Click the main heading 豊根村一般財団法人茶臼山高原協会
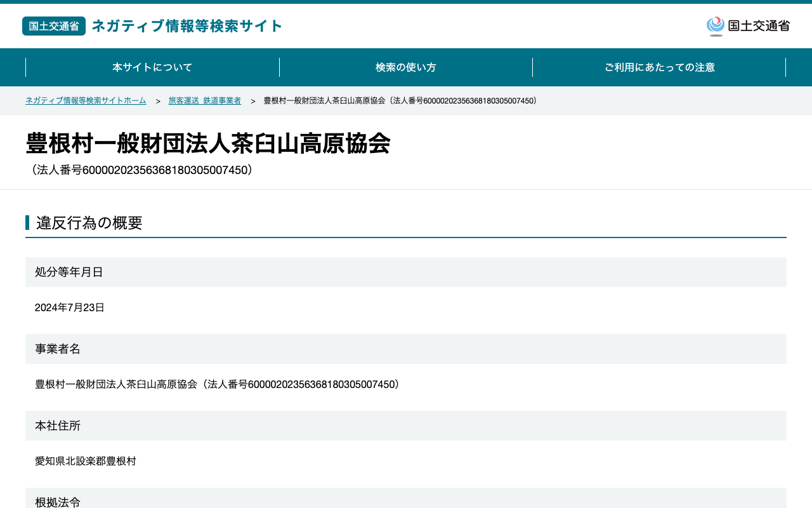The height and width of the screenshot is (508, 812). pos(208,143)
